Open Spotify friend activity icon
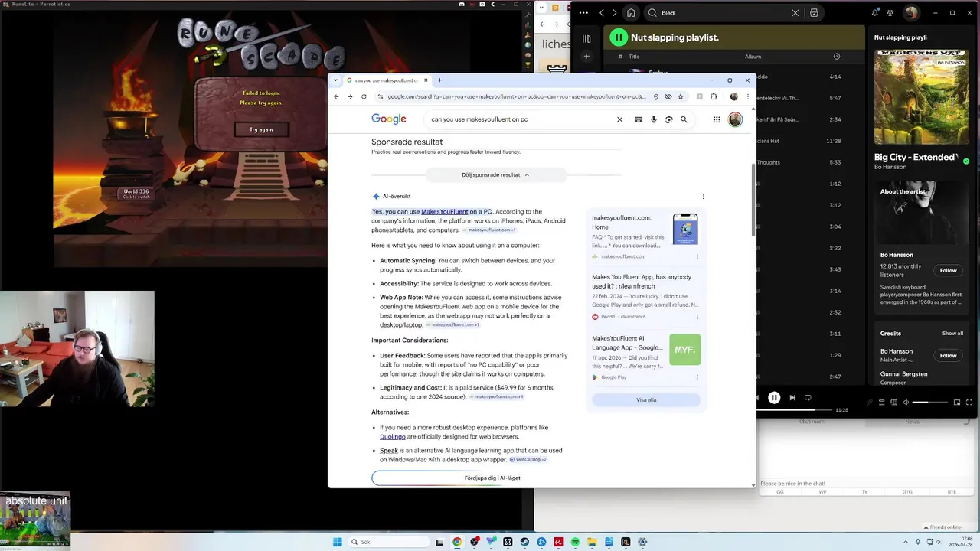 (x=890, y=13)
